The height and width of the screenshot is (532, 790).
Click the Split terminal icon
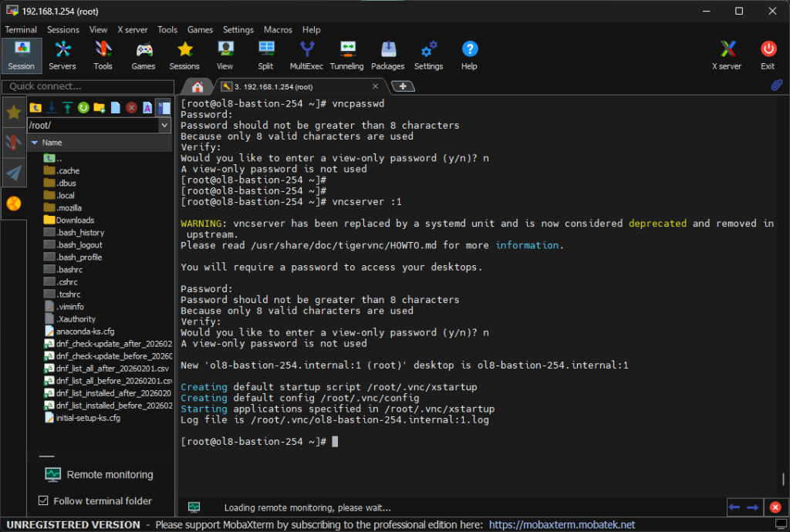tap(265, 56)
